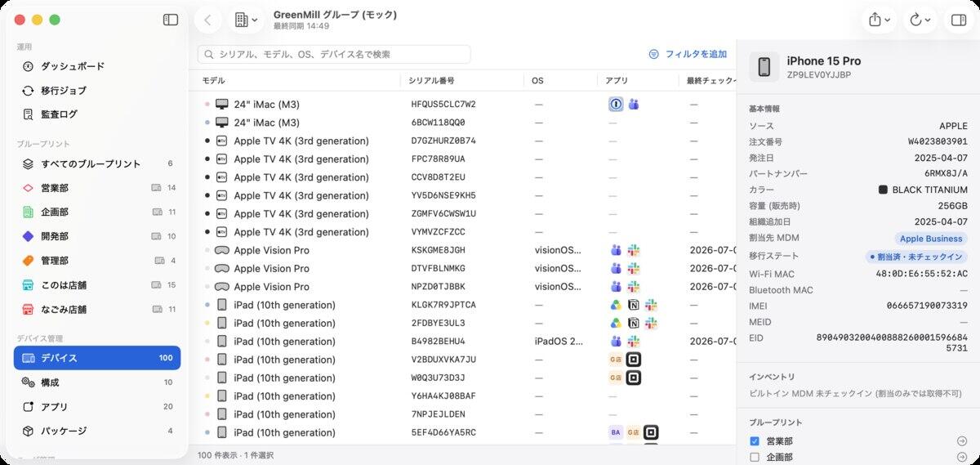
Task: Select the 管理部 blueprint in sidebar
Action: tap(97, 261)
